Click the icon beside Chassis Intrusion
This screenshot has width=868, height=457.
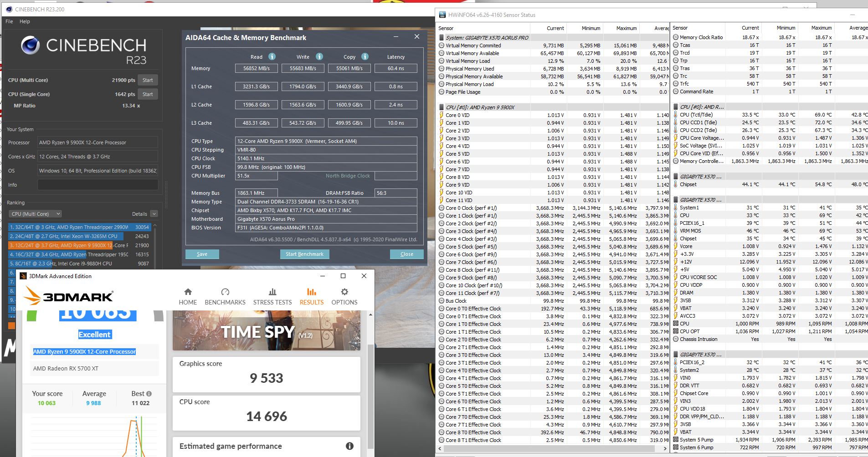[676, 339]
